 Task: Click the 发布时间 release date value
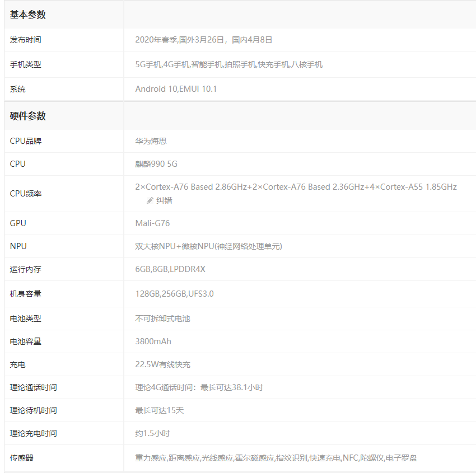click(204, 40)
